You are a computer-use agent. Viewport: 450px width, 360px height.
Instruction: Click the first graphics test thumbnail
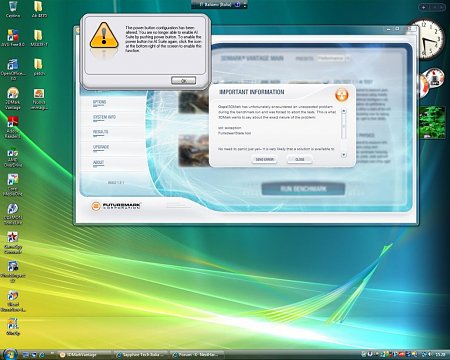(x=194, y=103)
